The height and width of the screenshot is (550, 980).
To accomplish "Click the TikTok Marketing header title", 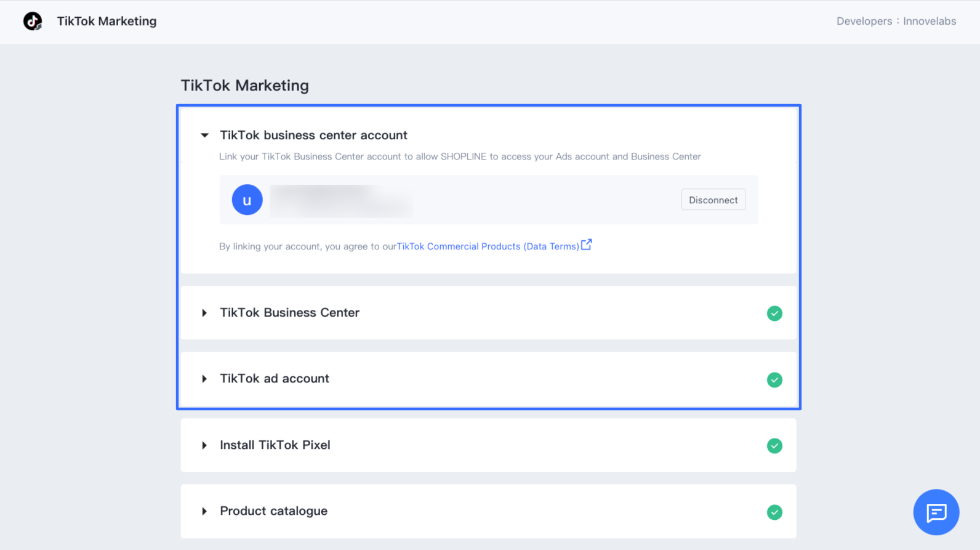I will (106, 21).
